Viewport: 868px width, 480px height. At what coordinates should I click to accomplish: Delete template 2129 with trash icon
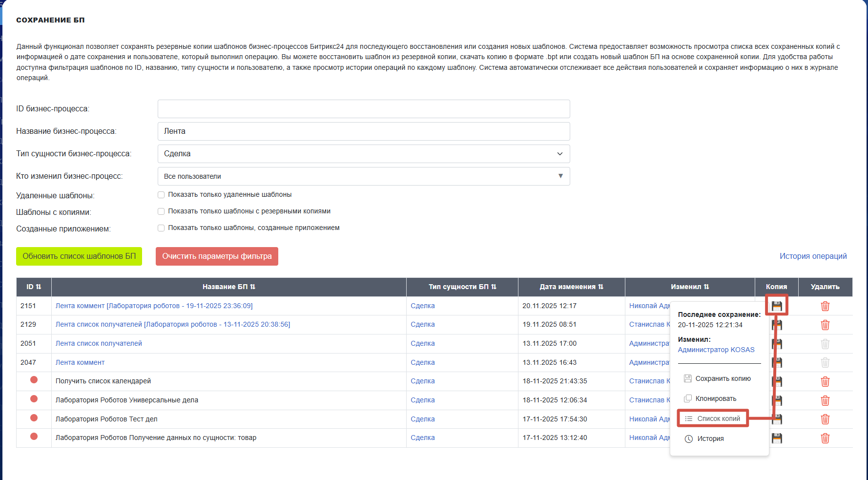pyautogui.click(x=825, y=325)
